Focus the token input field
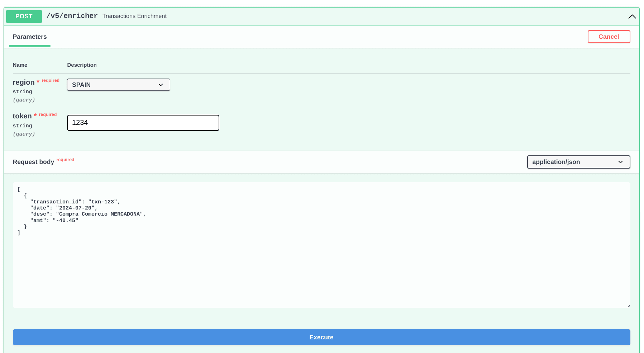The height and width of the screenshot is (353, 644). [143, 123]
